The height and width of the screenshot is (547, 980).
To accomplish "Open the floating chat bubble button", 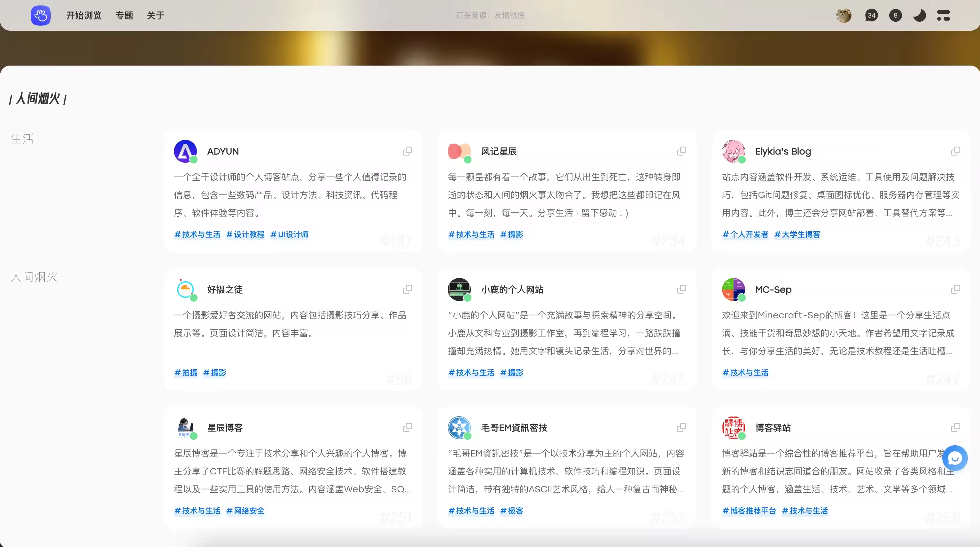I will tap(954, 458).
